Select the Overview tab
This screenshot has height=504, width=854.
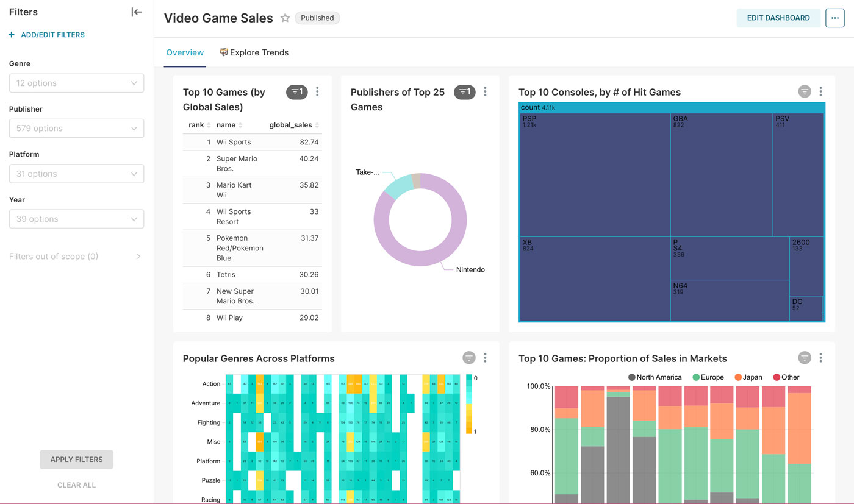(x=185, y=53)
